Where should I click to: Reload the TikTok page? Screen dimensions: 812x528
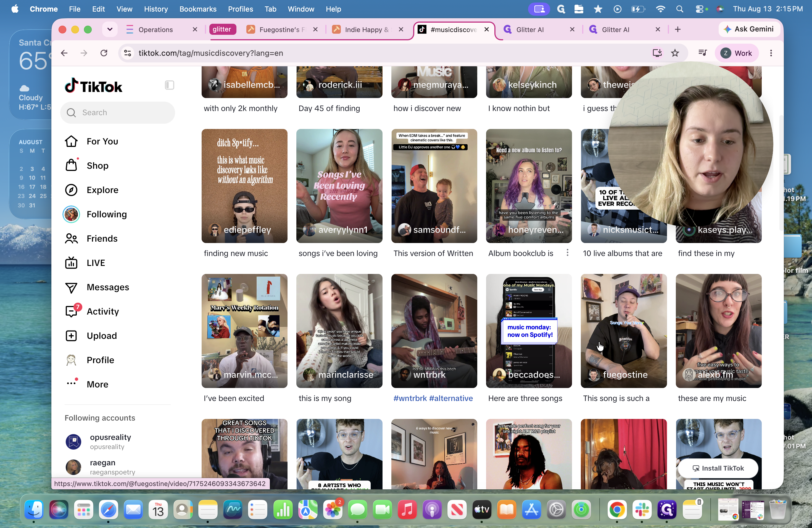[x=104, y=53]
